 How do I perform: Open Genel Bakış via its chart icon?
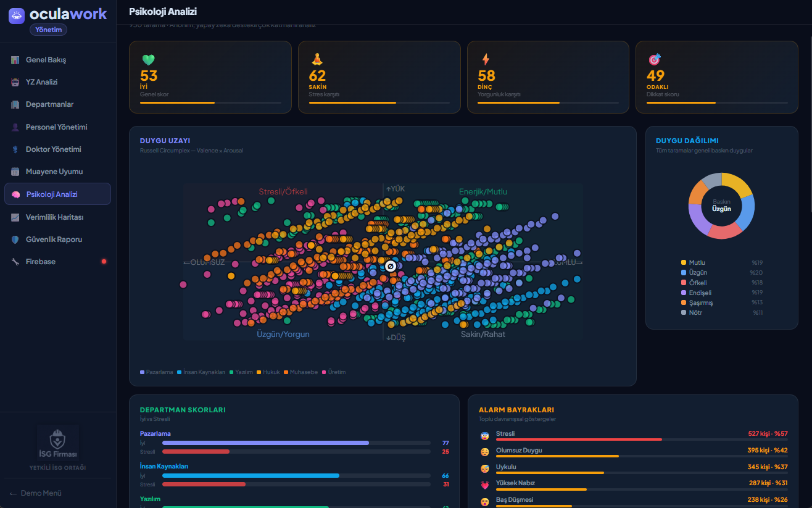point(15,60)
